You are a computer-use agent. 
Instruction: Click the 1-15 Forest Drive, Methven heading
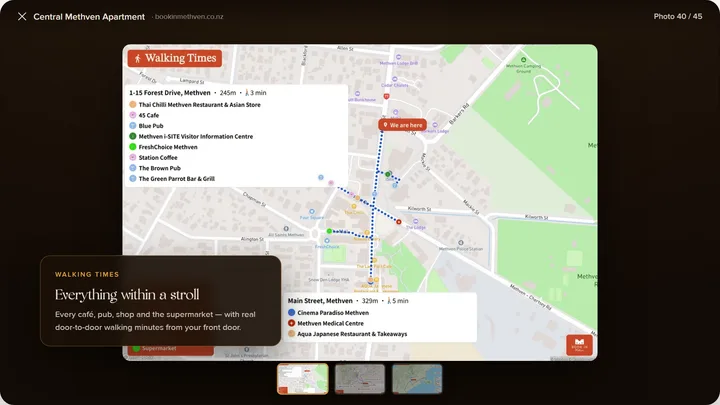click(170, 93)
